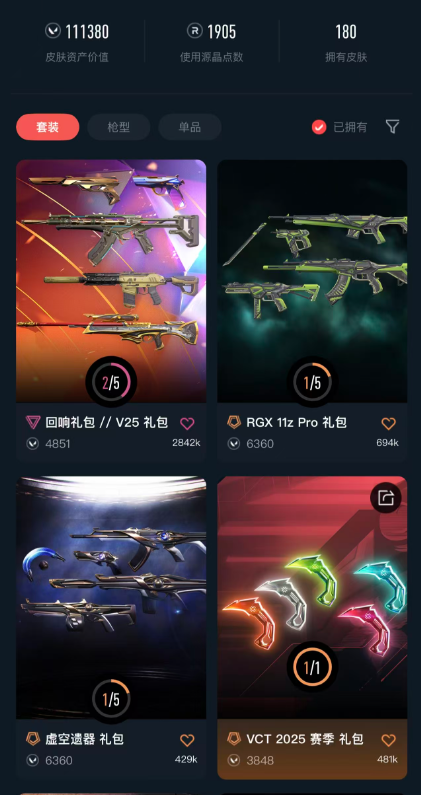Favorite the RGX 11z Pro bundle heart

tap(389, 423)
